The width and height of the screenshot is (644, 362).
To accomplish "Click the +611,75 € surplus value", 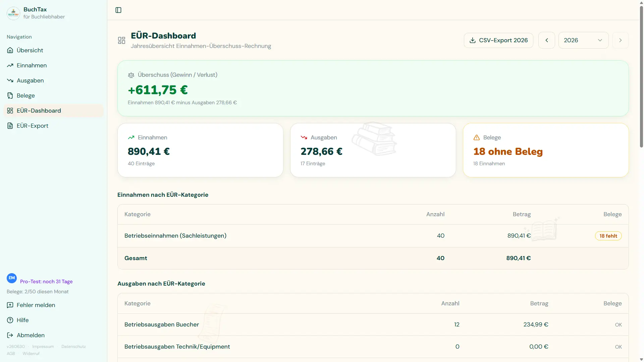I will tap(158, 90).
